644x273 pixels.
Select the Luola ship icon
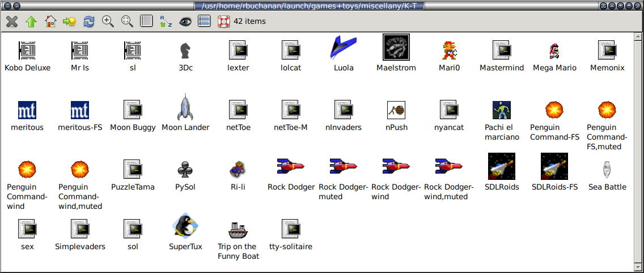(344, 48)
